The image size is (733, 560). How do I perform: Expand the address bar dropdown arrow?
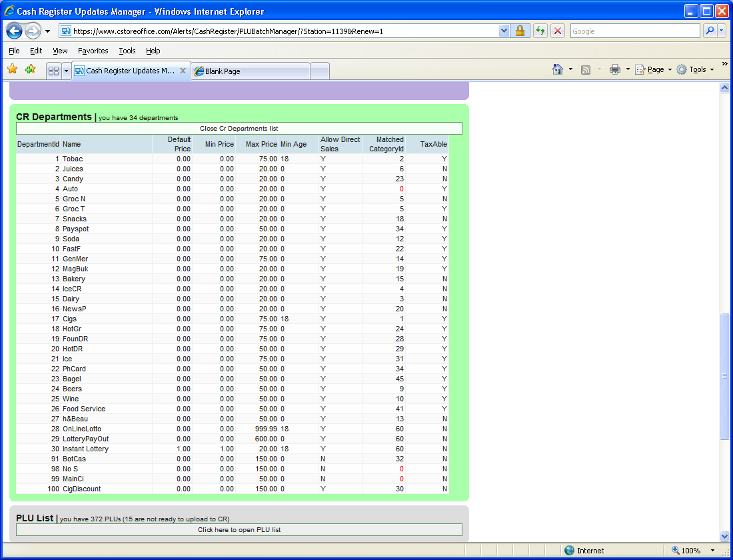point(504,31)
